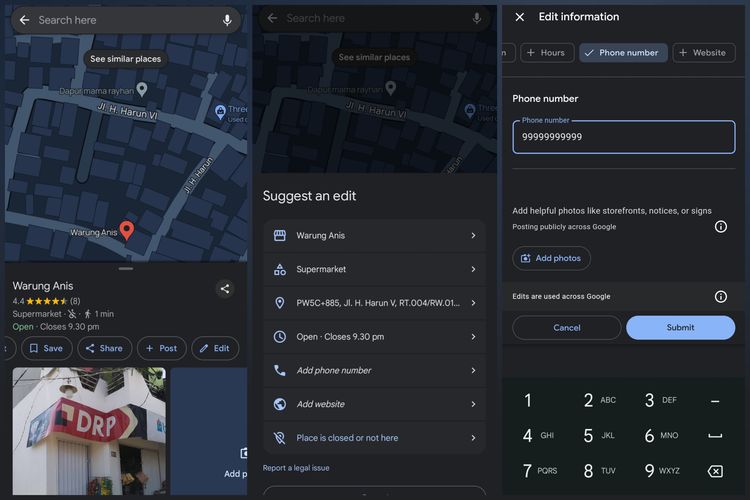Select the Hours chip

point(544,53)
